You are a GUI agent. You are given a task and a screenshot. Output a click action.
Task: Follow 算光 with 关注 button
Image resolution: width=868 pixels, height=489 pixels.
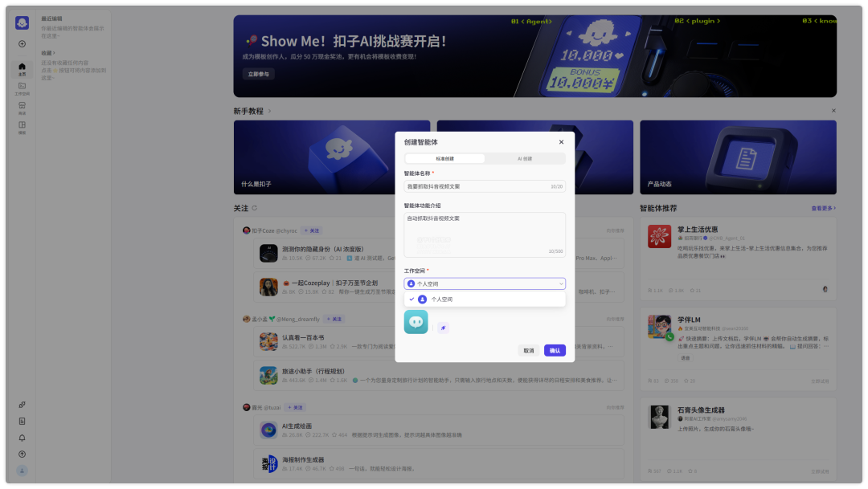click(295, 408)
